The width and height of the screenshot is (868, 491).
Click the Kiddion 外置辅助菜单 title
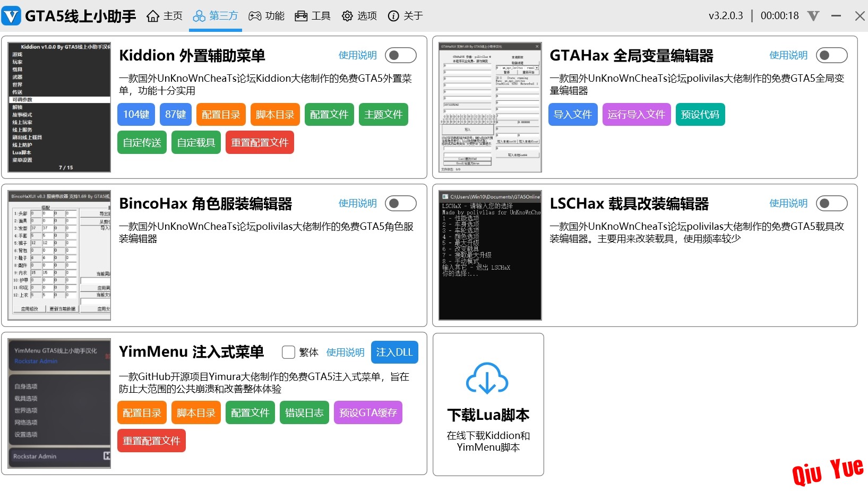[192, 55]
